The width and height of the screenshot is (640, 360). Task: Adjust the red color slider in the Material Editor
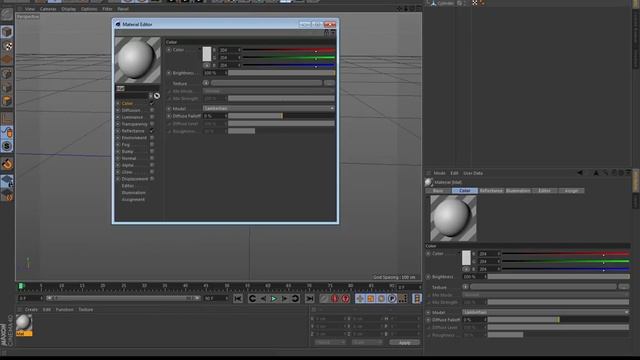click(x=289, y=50)
